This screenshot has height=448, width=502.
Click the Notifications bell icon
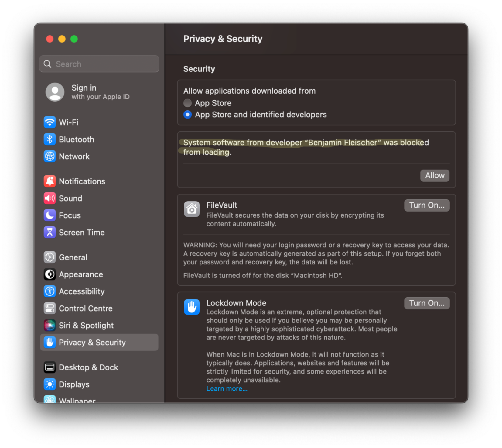pyautogui.click(x=50, y=181)
